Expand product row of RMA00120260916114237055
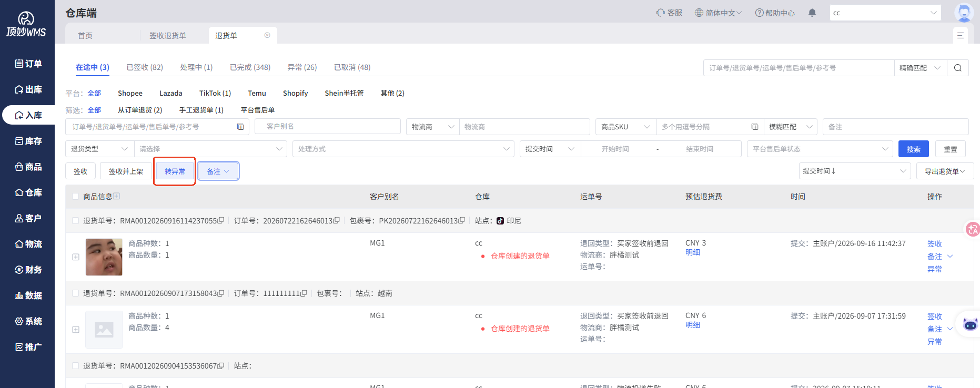The height and width of the screenshot is (388, 980). pos(76,257)
